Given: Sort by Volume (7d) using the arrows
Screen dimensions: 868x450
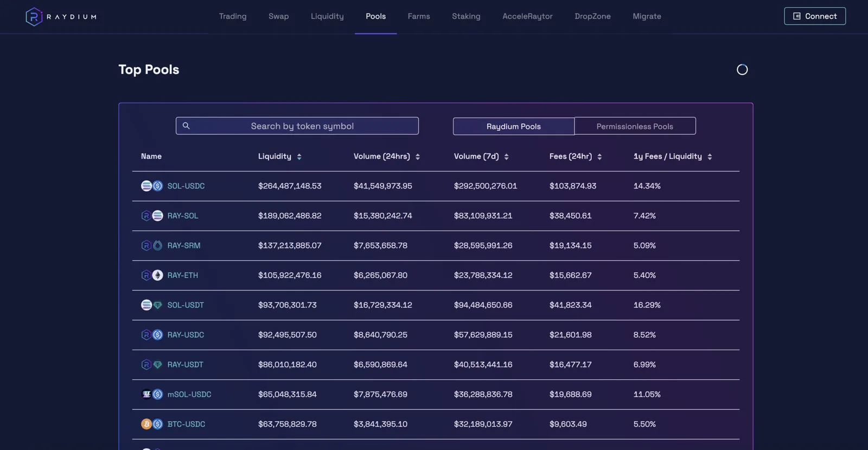Looking at the screenshot, I should click(x=506, y=157).
